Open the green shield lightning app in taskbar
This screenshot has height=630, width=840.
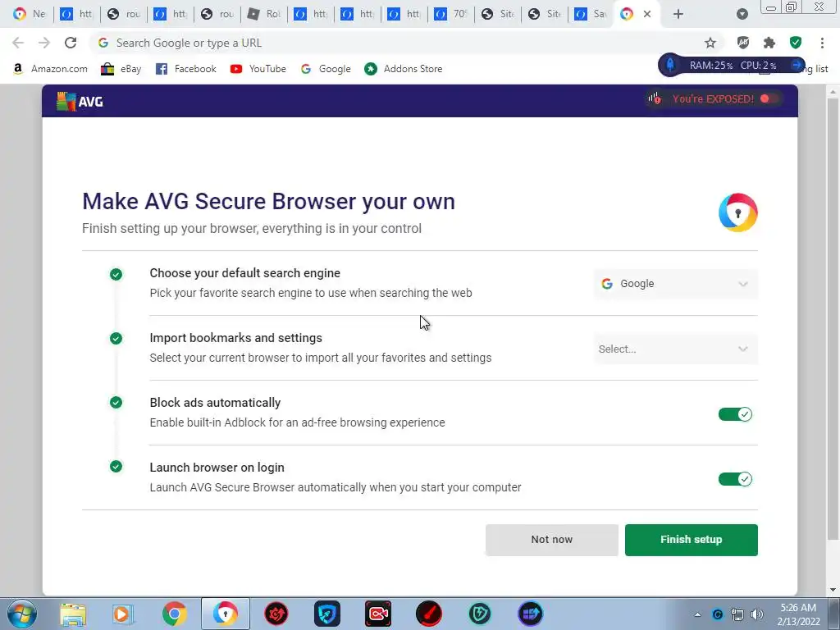[480, 614]
